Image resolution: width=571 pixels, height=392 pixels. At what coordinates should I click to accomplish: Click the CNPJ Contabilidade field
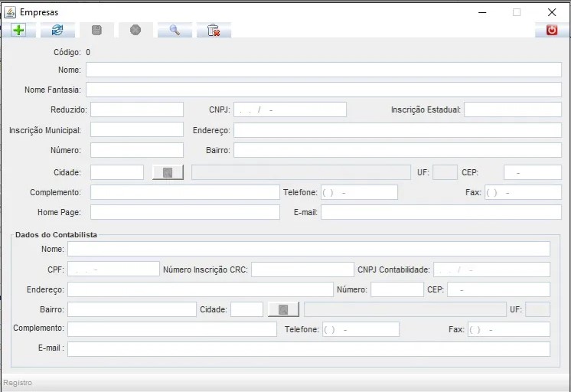click(x=491, y=269)
